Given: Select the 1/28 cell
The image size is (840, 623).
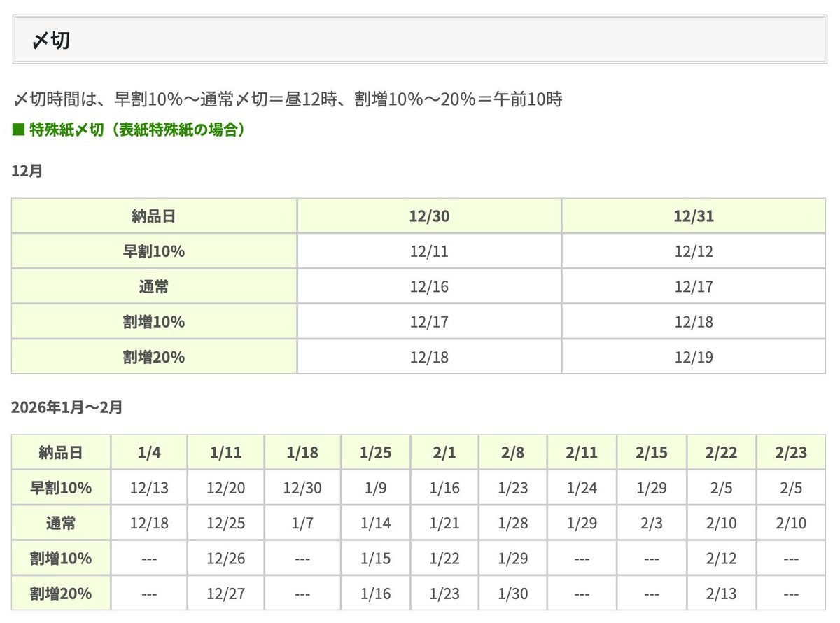Looking at the screenshot, I should (513, 524).
